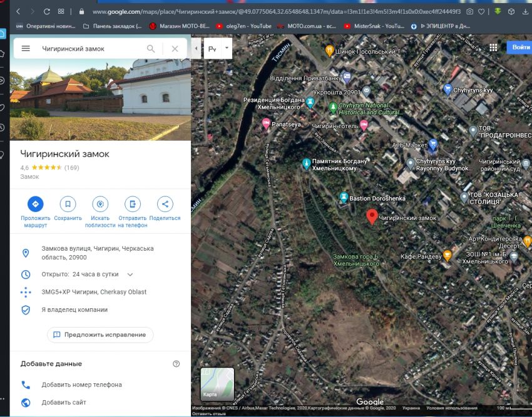The height and width of the screenshot is (417, 532).
Task: Click Я владелец компании
Action: [74, 309]
